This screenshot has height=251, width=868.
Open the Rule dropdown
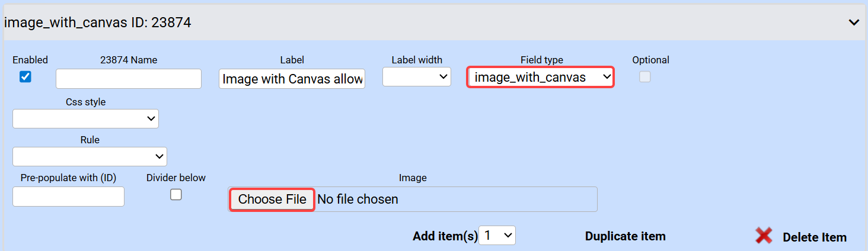[90, 157]
